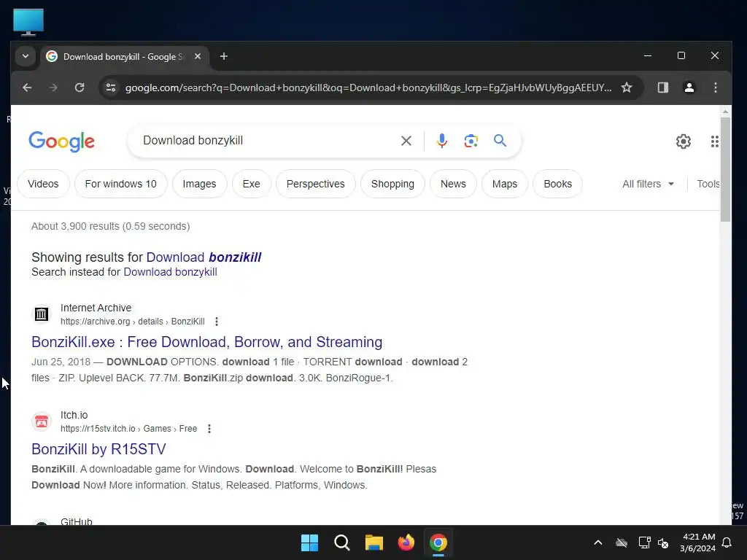The height and width of the screenshot is (560, 747).
Task: Open a new tab with plus button
Action: point(223,57)
